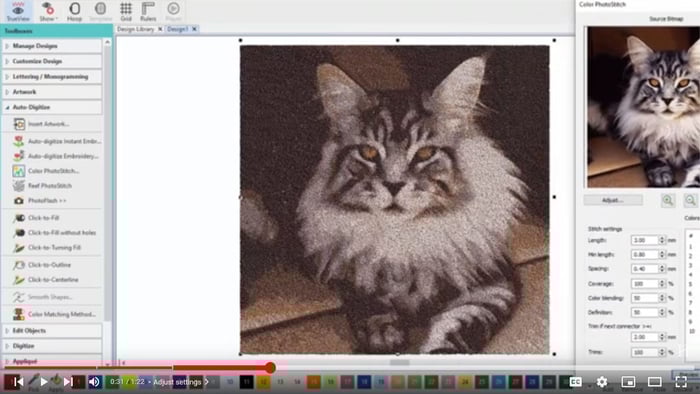This screenshot has width=700, height=394.
Task: Click the Toolboxes panel scroll-up arrow
Action: pyautogui.click(x=107, y=42)
